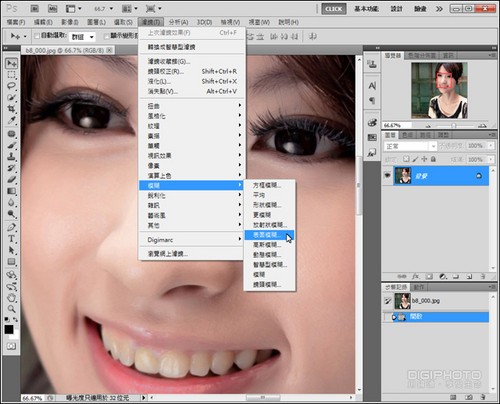Select the Eyedropper tool
The width and height of the screenshot is (500, 404).
12,120
